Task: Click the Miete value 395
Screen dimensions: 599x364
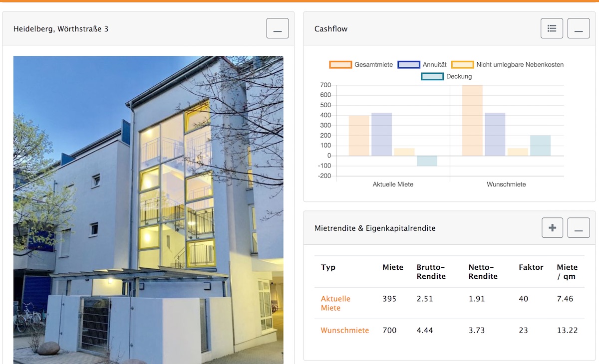Action: click(389, 299)
